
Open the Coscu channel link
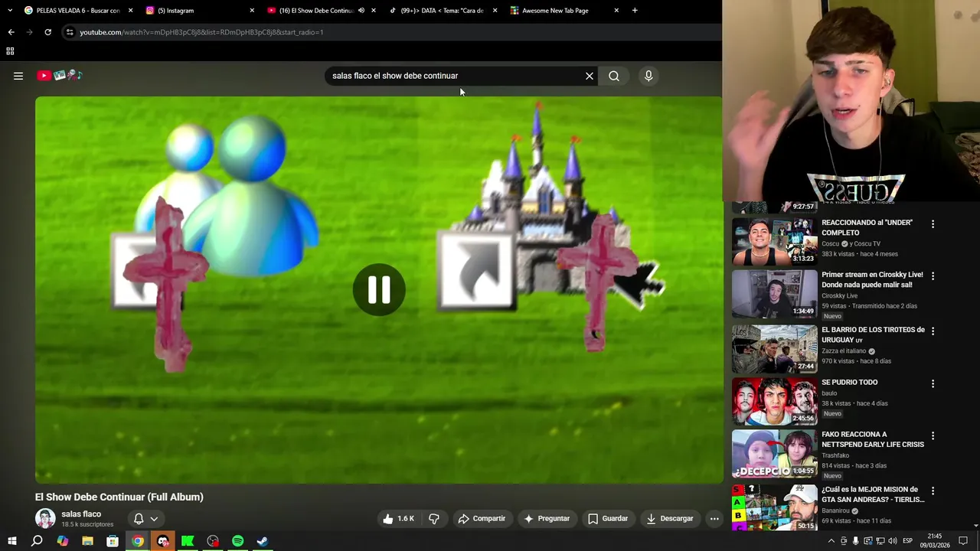(x=850, y=244)
